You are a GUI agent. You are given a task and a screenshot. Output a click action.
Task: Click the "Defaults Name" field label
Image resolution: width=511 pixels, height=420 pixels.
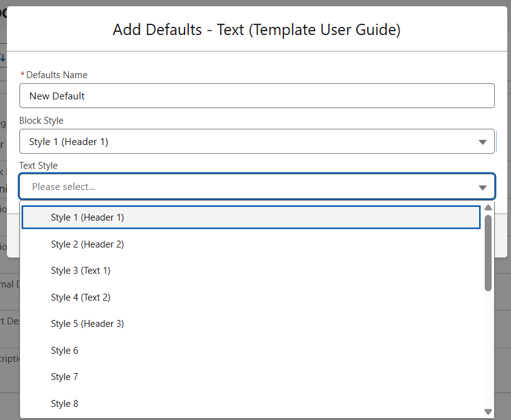coord(57,75)
